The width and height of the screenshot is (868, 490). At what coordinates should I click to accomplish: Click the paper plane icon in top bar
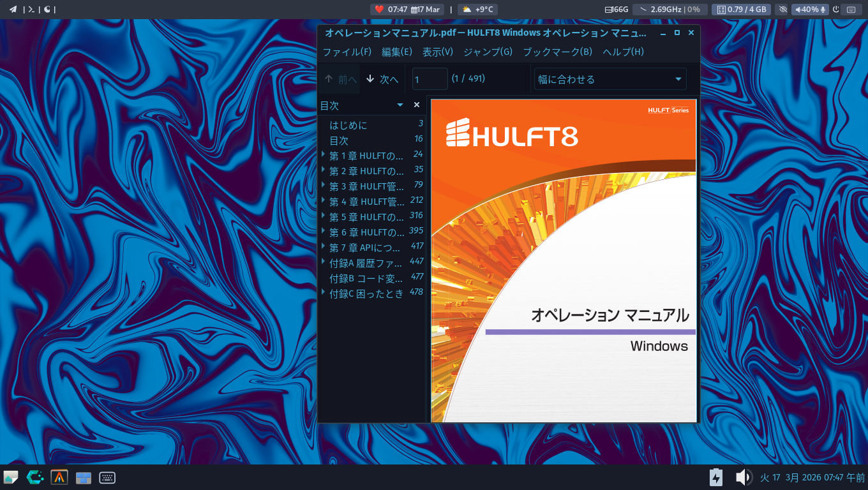(x=13, y=9)
